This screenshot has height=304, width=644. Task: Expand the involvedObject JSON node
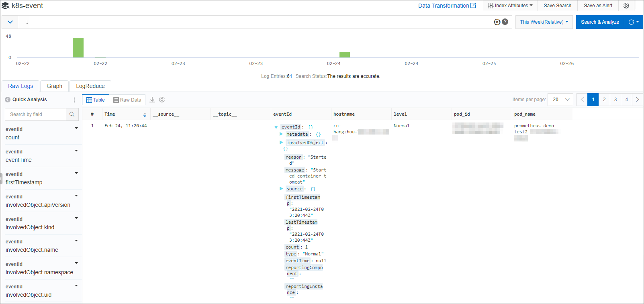(281, 142)
